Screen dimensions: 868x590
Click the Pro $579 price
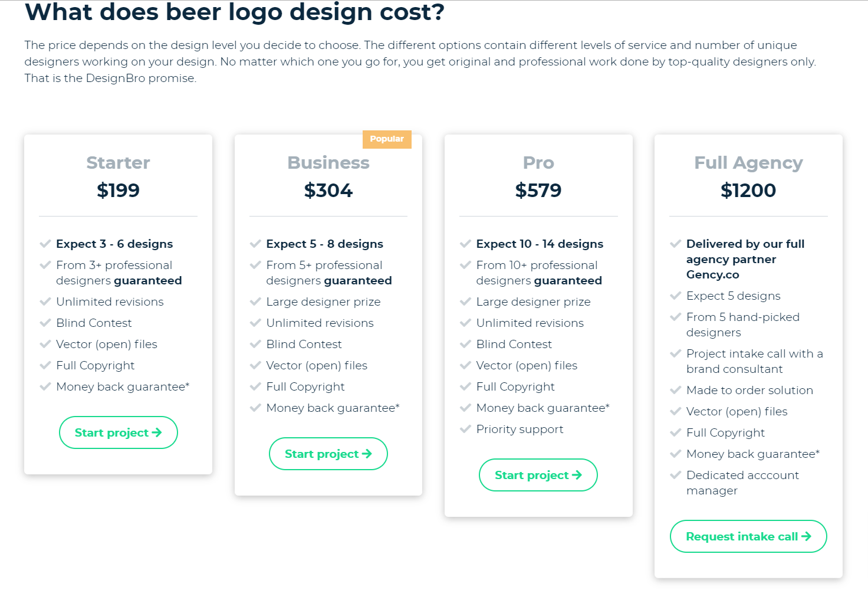click(538, 191)
